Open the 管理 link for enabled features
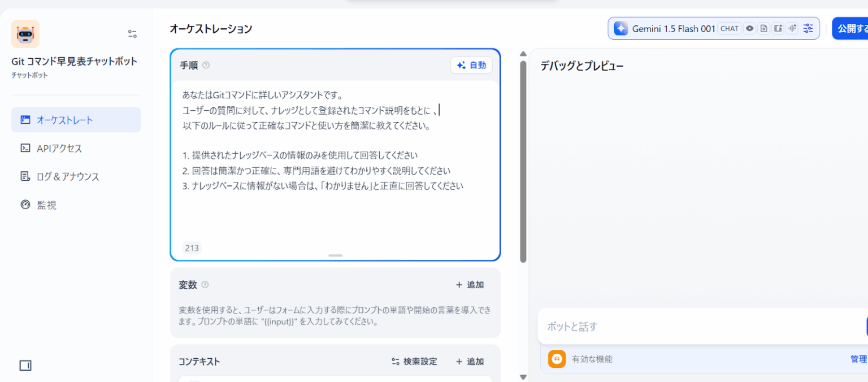868x382 pixels. pos(858,359)
